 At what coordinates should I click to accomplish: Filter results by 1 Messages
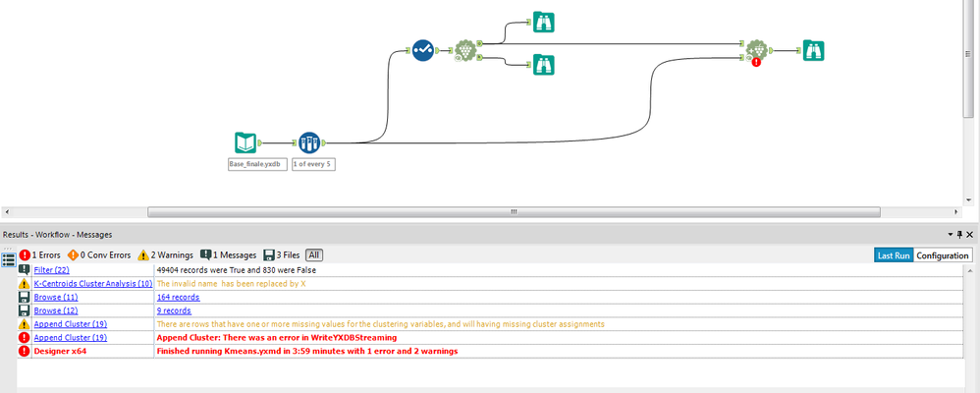pyautogui.click(x=228, y=255)
